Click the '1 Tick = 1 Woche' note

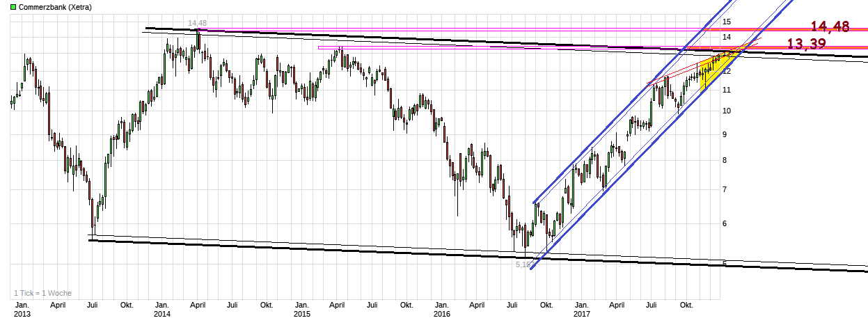pyautogui.click(x=43, y=293)
